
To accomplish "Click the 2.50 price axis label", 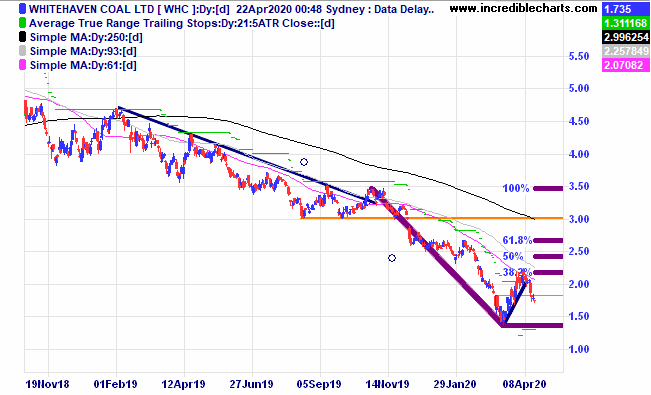I will pos(579,251).
